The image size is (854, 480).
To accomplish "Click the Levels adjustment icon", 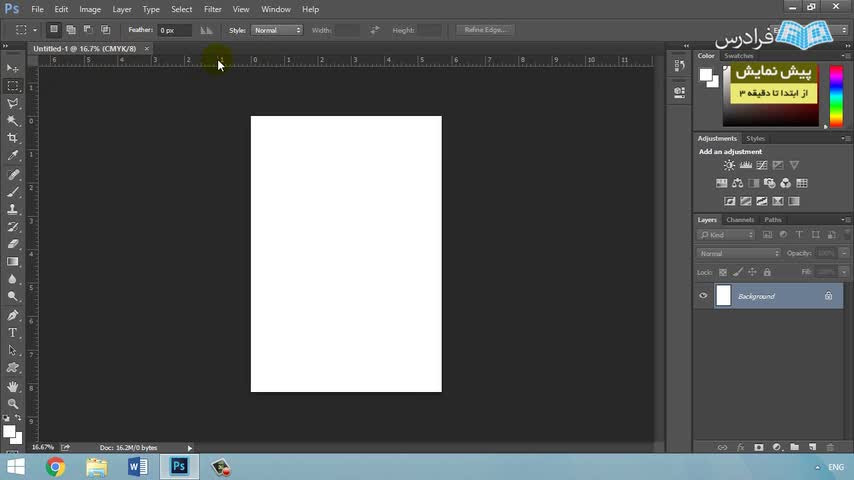I will (x=745, y=165).
